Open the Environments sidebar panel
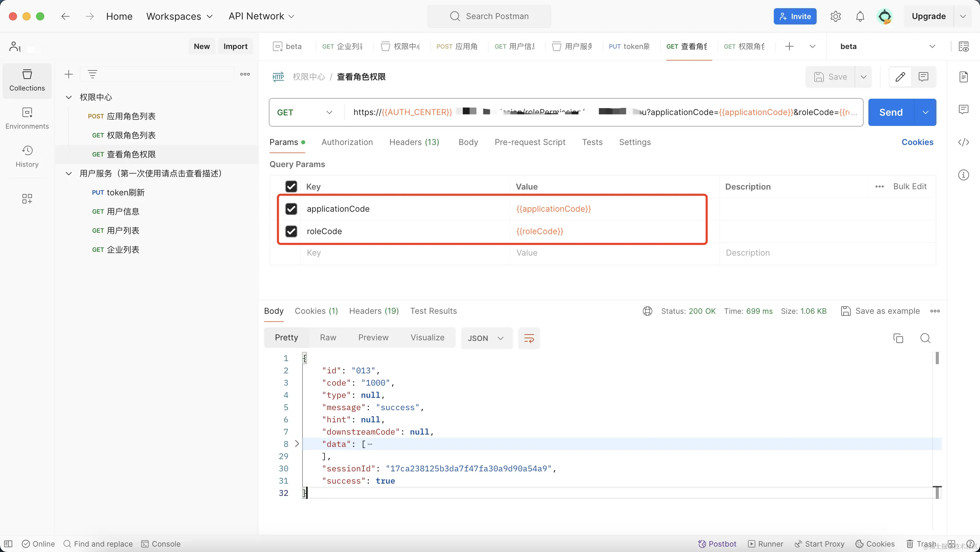Image resolution: width=980 pixels, height=552 pixels. [27, 118]
